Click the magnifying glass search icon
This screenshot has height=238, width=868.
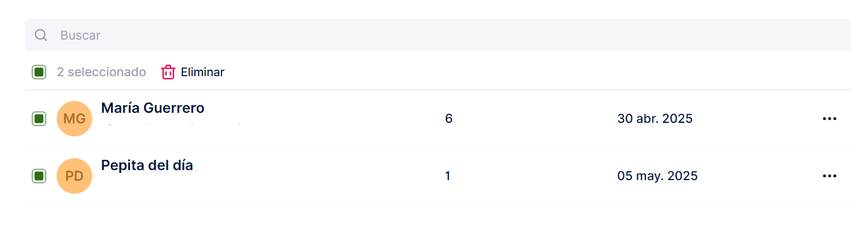[x=41, y=35]
